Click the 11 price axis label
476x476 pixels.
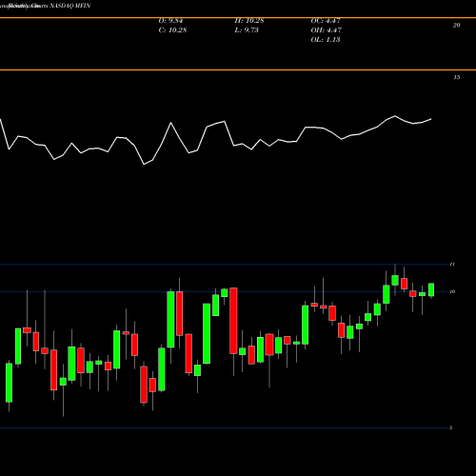(x=452, y=264)
